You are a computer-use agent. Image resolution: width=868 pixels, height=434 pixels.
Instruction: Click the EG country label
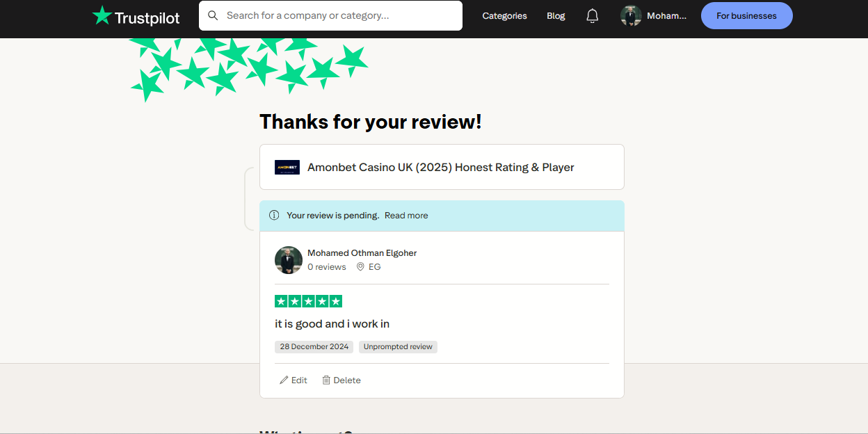pos(374,267)
